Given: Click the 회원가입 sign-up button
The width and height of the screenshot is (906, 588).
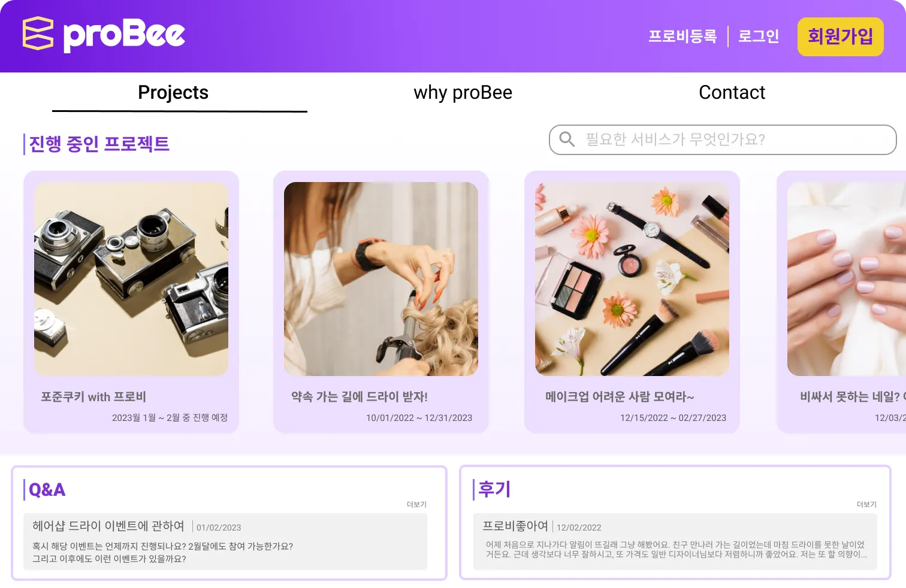Looking at the screenshot, I should pyautogui.click(x=840, y=37).
